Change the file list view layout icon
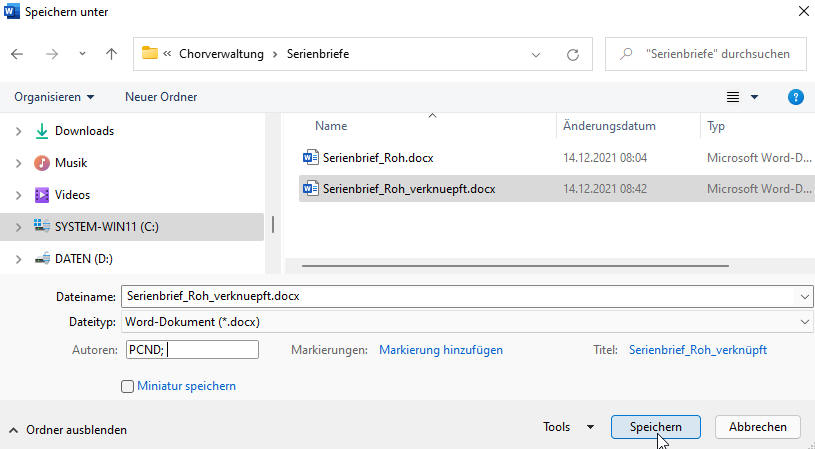815x449 pixels. pos(733,97)
